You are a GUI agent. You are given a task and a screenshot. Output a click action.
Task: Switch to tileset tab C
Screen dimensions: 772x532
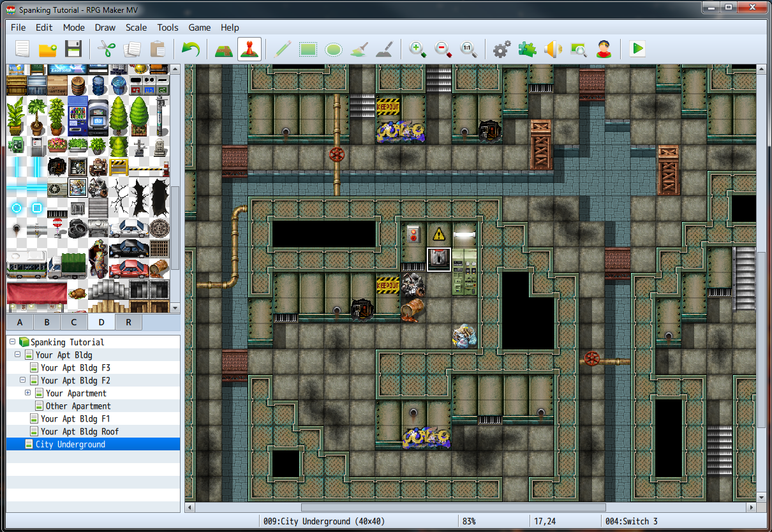coord(74,322)
